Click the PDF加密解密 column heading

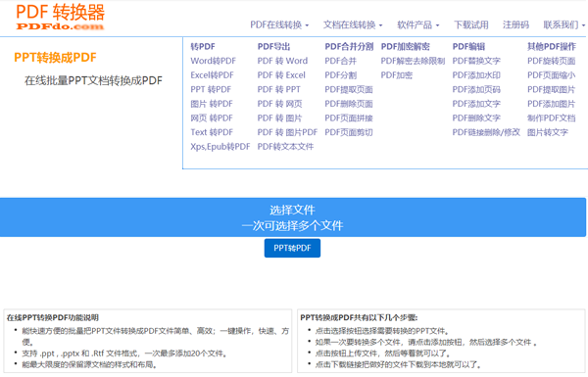(406, 46)
